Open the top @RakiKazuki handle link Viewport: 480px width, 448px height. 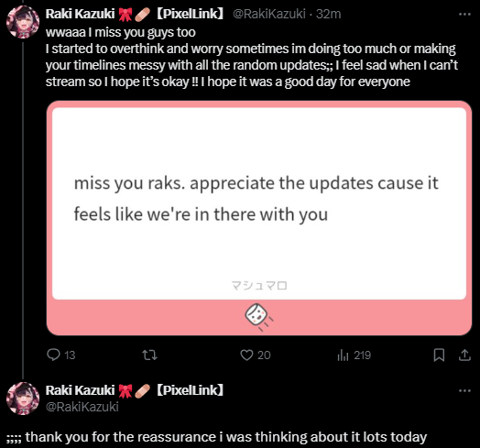pyautogui.click(x=269, y=14)
